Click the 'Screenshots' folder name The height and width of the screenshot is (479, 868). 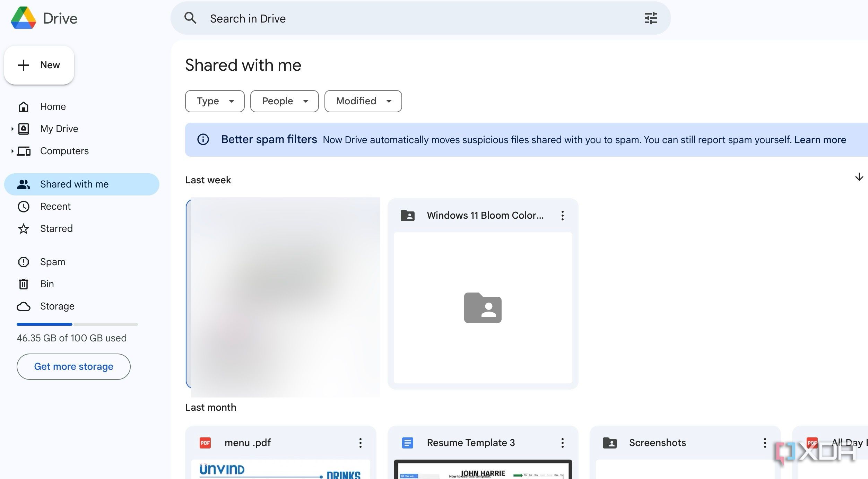pyautogui.click(x=658, y=443)
